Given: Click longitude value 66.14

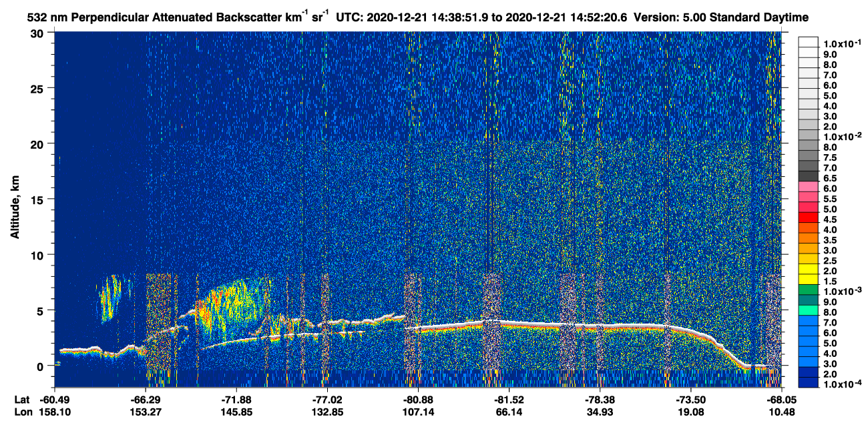Looking at the screenshot, I should [509, 412].
